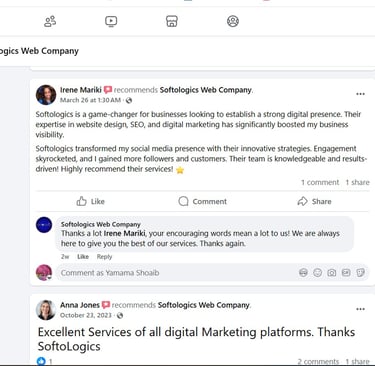Open the Friends icon in top navigation

50,21
